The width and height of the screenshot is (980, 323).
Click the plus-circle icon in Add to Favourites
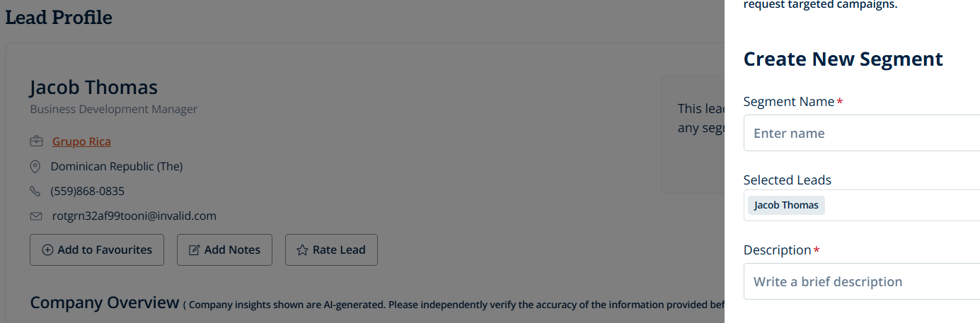pyautogui.click(x=48, y=249)
